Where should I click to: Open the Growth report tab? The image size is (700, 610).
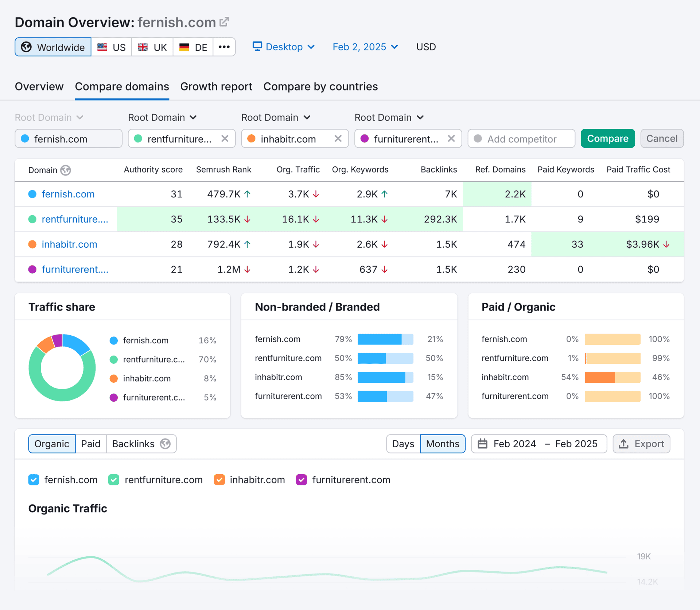[x=216, y=86]
